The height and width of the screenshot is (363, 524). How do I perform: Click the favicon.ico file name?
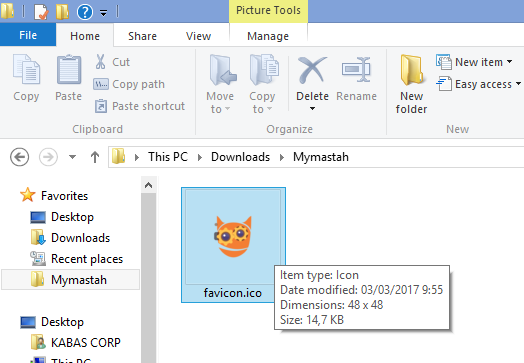(233, 293)
